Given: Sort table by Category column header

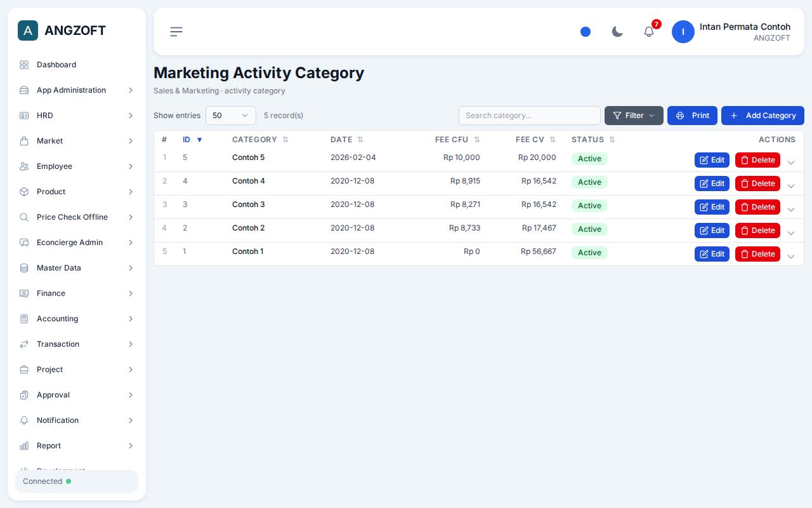Looking at the screenshot, I should click(x=260, y=140).
